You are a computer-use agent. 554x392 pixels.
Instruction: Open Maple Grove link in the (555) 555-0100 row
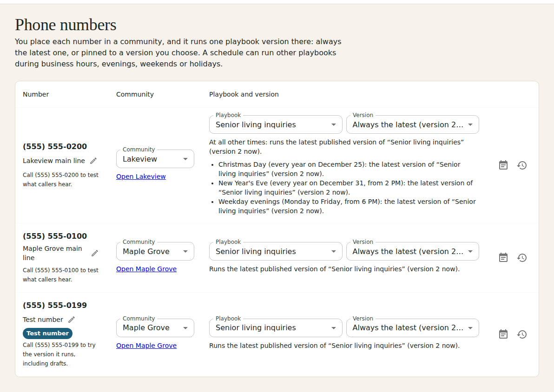146,269
